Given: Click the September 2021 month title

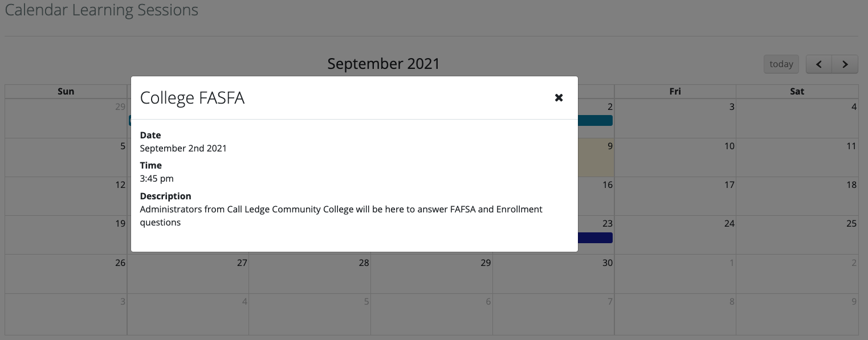Looking at the screenshot, I should 384,64.
